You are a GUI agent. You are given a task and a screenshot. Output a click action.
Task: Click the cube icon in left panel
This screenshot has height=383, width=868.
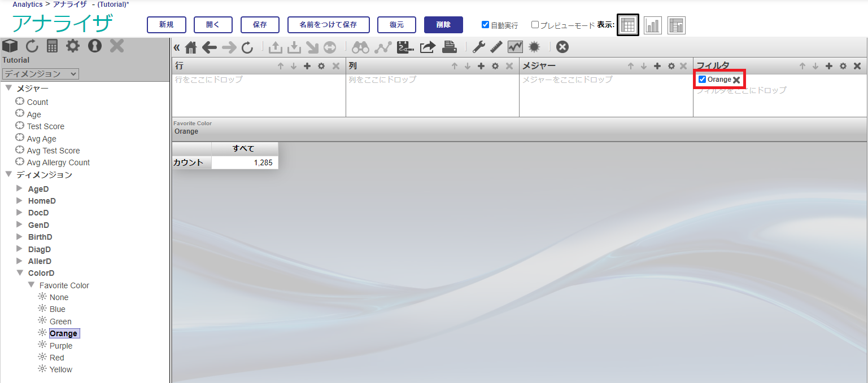(x=10, y=46)
